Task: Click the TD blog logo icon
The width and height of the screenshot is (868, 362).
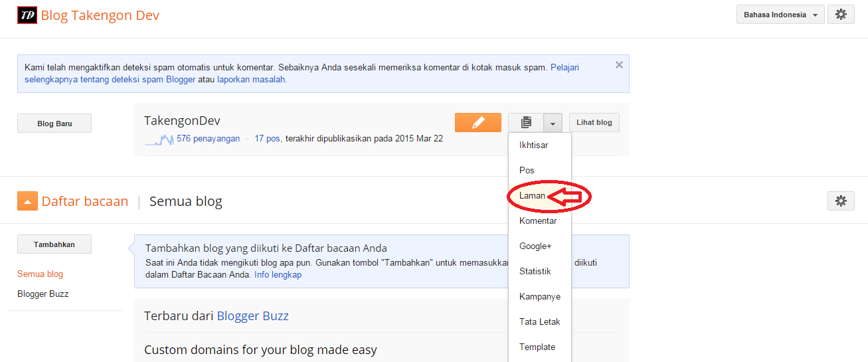Action: 27,15
